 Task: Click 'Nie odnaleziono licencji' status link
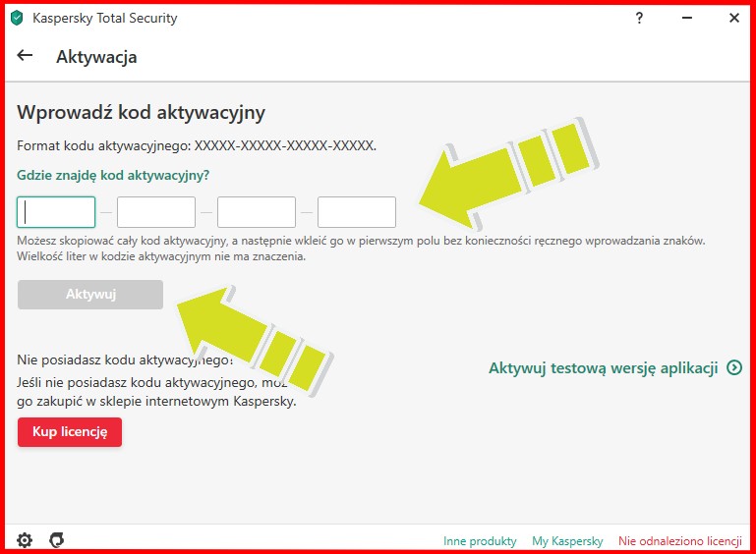click(680, 541)
